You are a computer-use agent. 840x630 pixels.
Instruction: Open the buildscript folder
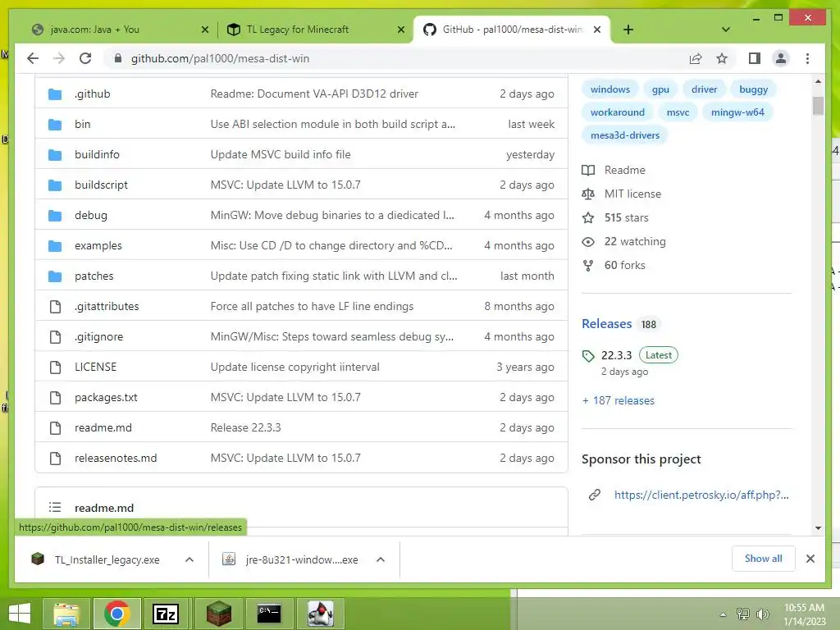(x=101, y=185)
